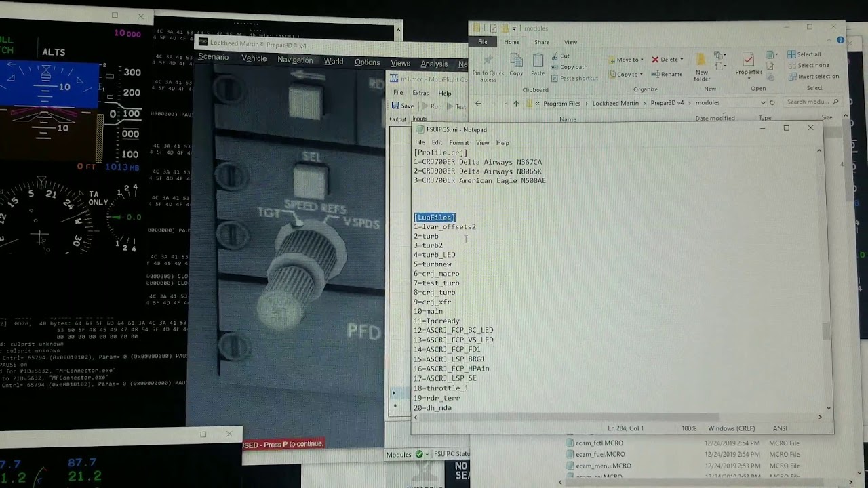Click the ecam_fctl.MCRO file icon
The height and width of the screenshot is (488, 868).
[x=570, y=443]
